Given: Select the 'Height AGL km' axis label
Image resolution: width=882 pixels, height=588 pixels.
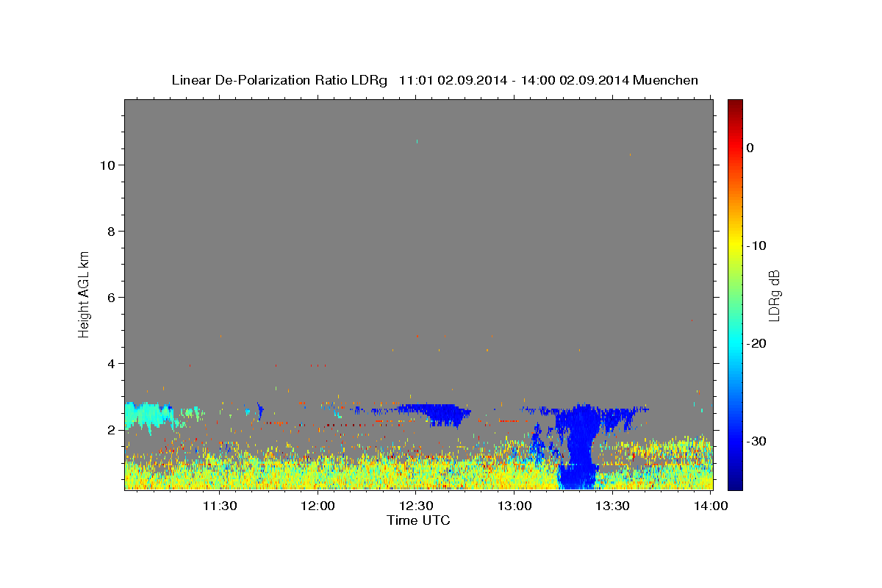Looking at the screenshot, I should point(85,293).
